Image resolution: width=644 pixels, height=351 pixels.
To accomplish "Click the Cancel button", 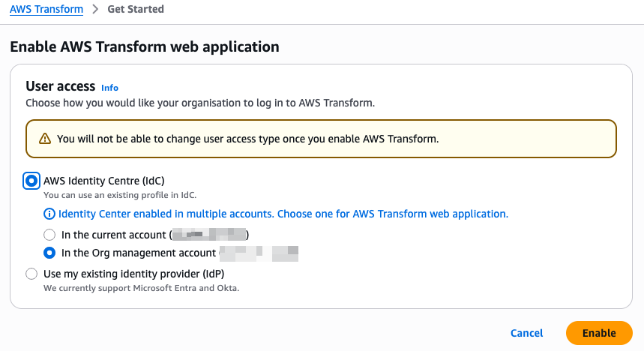I will [x=526, y=333].
